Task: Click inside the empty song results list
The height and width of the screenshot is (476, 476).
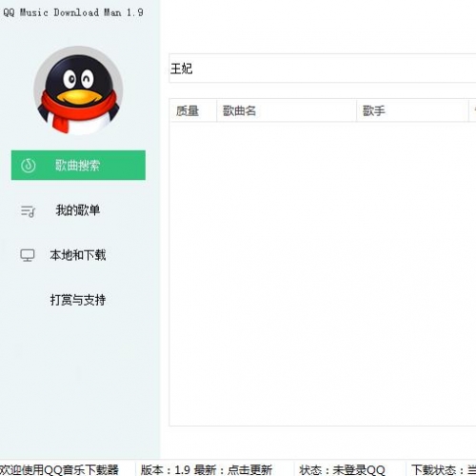Action: (x=322, y=273)
